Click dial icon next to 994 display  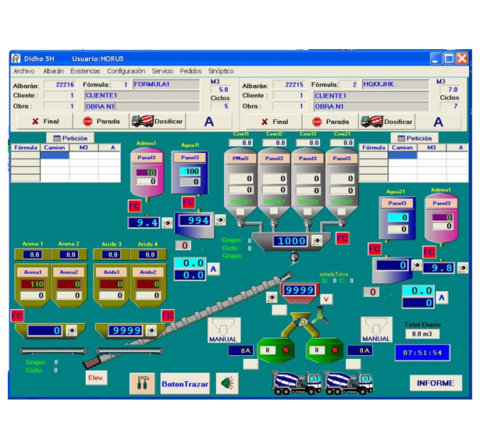[x=220, y=220]
